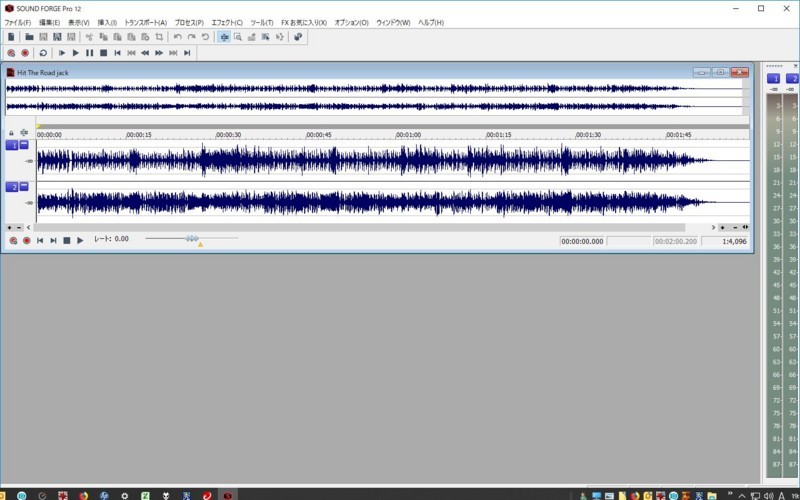This screenshot has height=500, width=800.
Task: Click Fast Forward in transport toolbar
Action: pyautogui.click(x=159, y=53)
